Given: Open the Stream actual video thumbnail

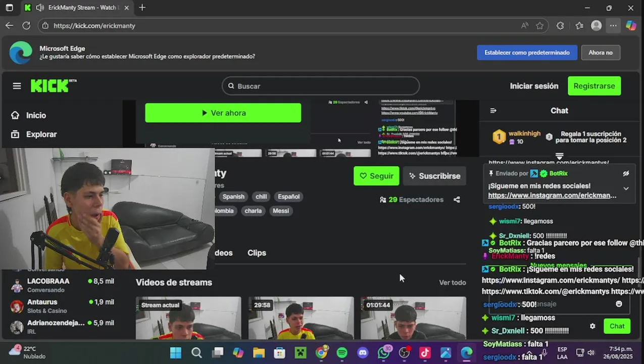Looking at the screenshot, I should click(x=188, y=318).
